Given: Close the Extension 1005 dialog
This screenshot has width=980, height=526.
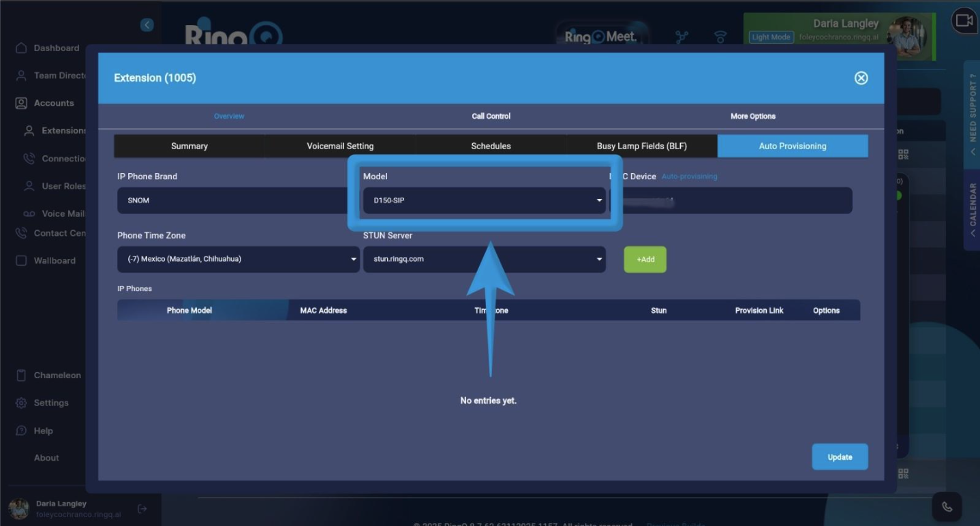Looking at the screenshot, I should [x=861, y=78].
